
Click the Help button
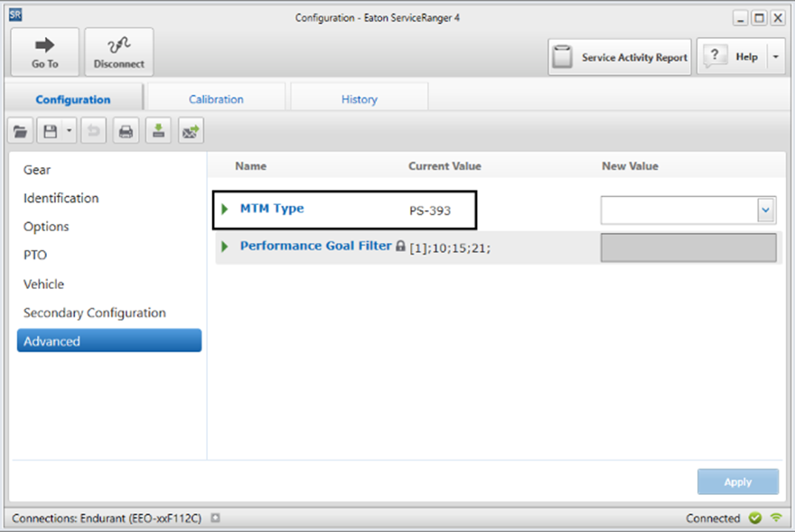(732, 57)
